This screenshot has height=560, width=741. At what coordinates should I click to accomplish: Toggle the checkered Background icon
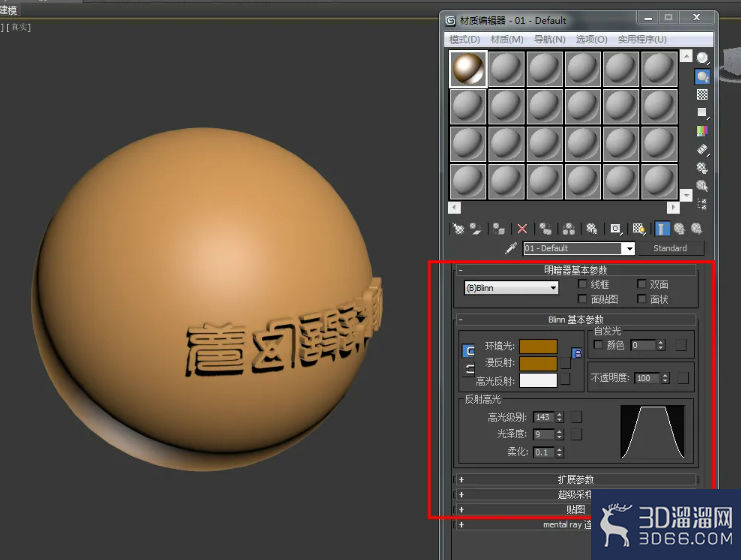click(703, 95)
